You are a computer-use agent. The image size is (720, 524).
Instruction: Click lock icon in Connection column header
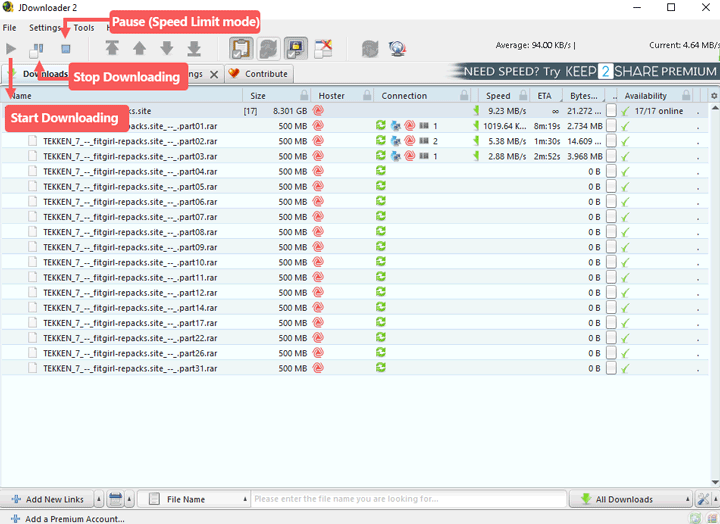(464, 95)
